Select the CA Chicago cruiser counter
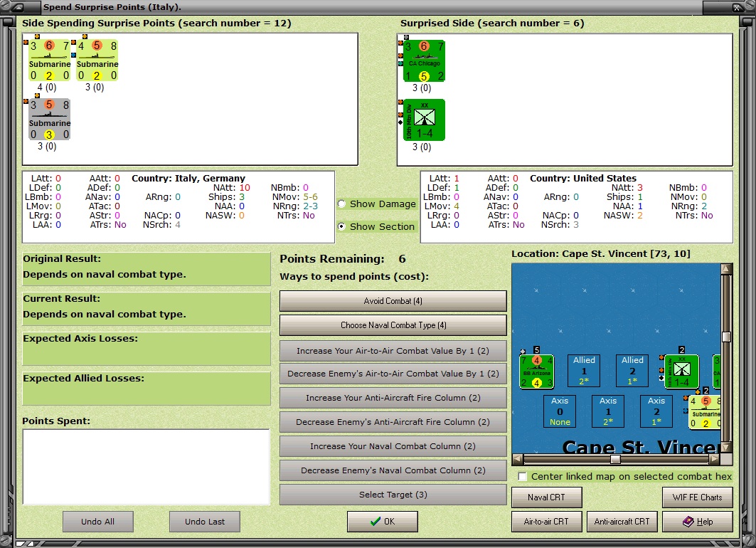Screen dimensions: 756x548 pos(425,60)
